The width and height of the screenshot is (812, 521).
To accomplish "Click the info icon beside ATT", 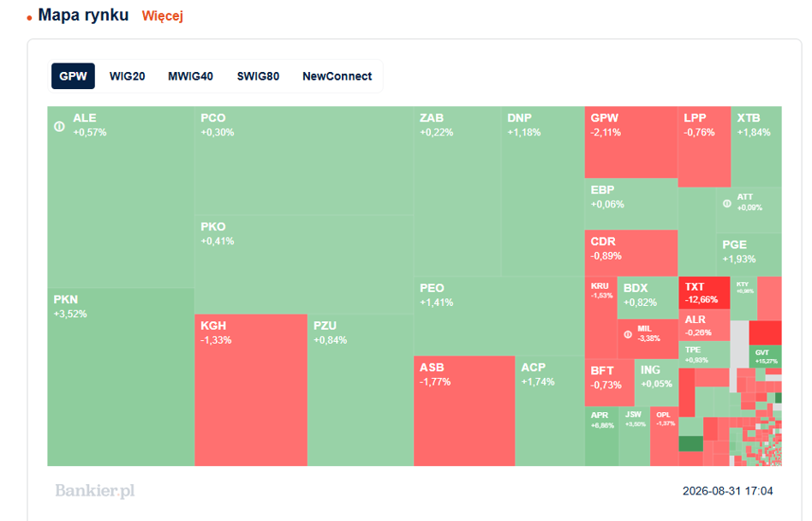I will coord(727,204).
